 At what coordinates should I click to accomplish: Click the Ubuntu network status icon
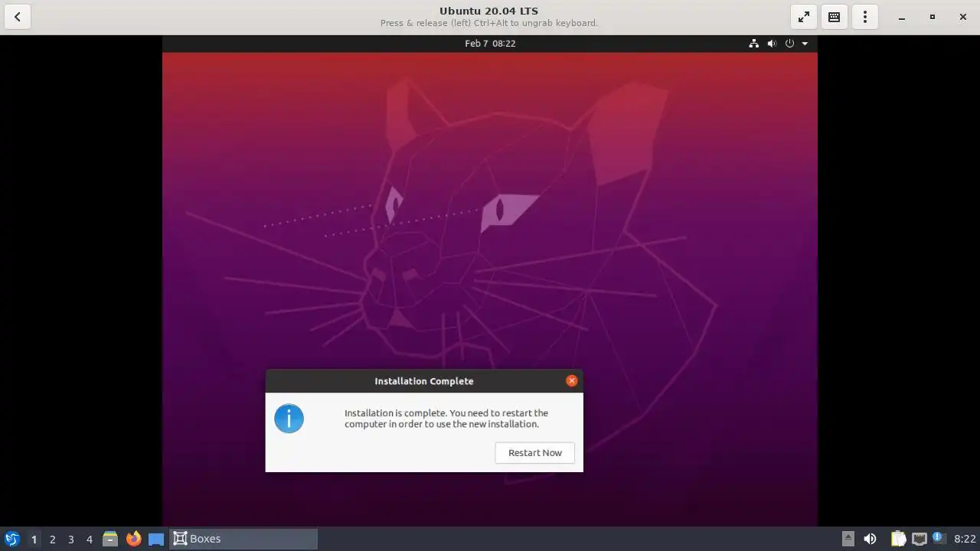click(754, 44)
